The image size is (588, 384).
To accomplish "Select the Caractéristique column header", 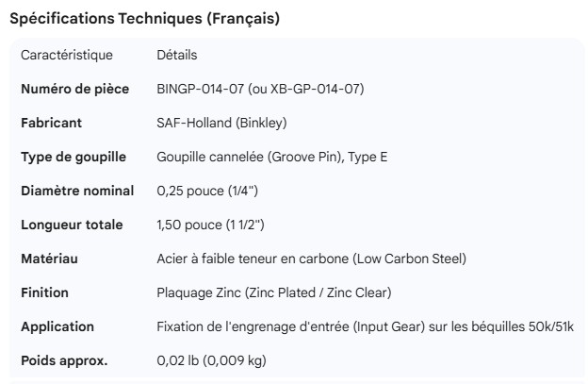I will (x=67, y=56).
